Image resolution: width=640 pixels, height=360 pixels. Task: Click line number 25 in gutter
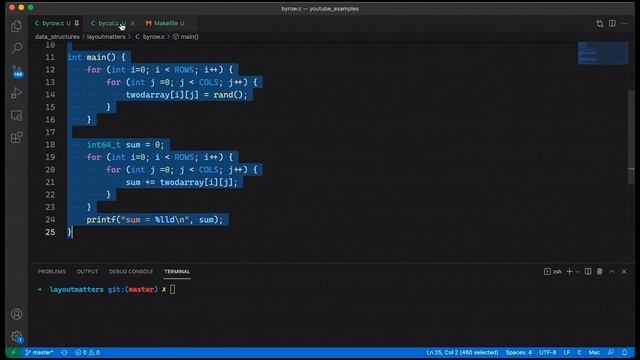click(50, 232)
